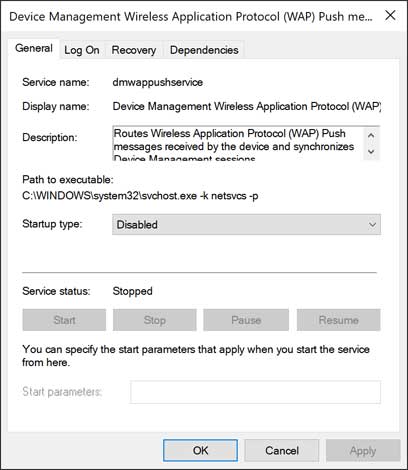Click the Start service button
The width and height of the screenshot is (408, 470).
[64, 320]
